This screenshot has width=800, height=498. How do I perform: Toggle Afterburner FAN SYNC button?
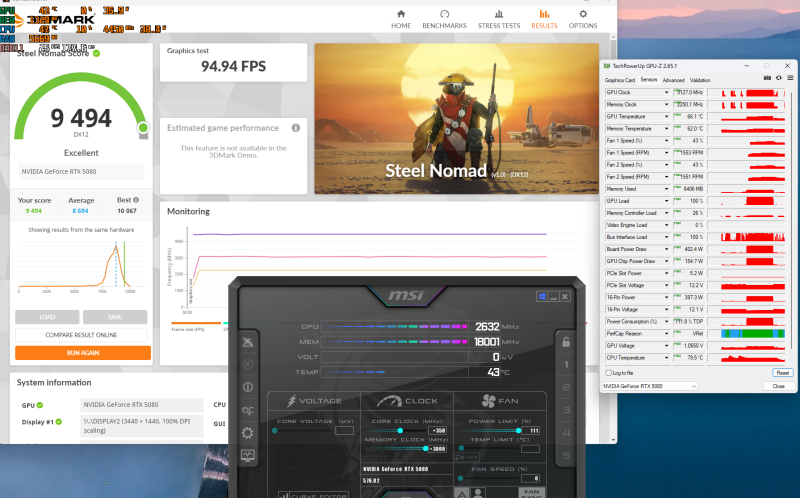tap(532, 493)
